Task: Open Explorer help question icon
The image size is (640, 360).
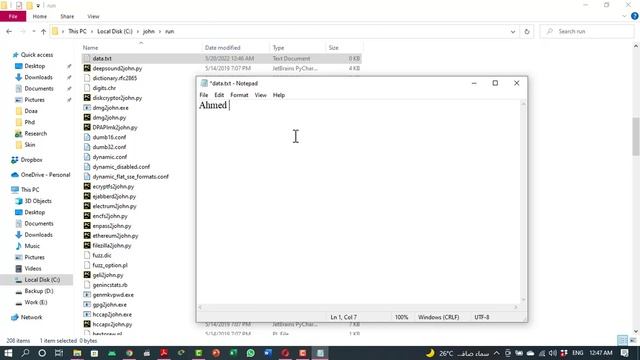Action: tap(634, 16)
